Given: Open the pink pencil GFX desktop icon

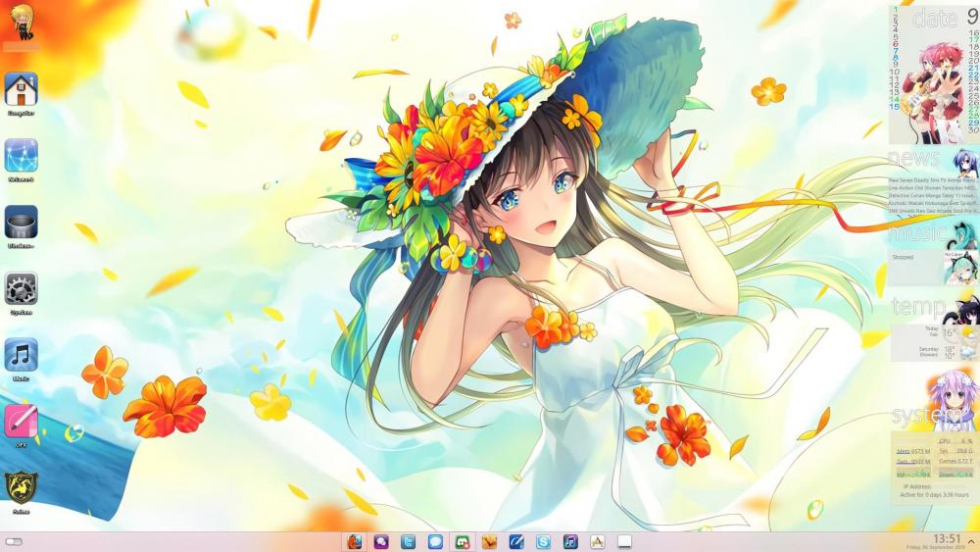Looking at the screenshot, I should 22,422.
